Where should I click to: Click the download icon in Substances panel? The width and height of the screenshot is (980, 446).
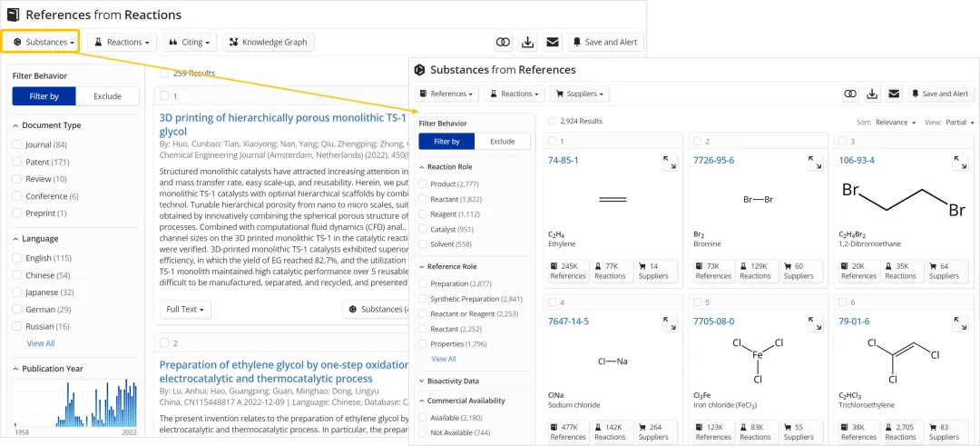tap(872, 94)
